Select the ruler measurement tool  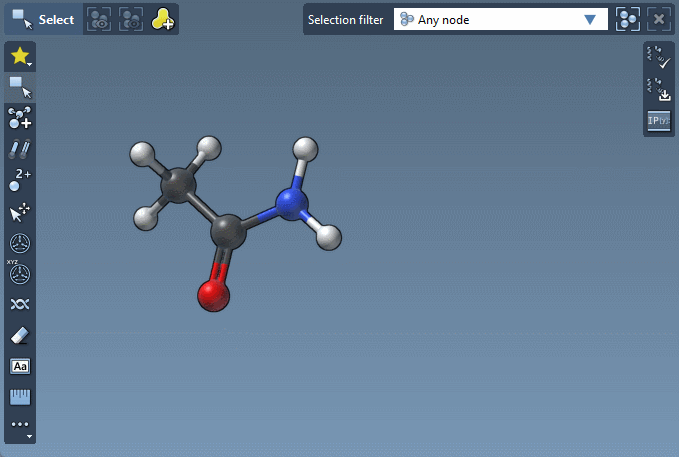coord(20,397)
